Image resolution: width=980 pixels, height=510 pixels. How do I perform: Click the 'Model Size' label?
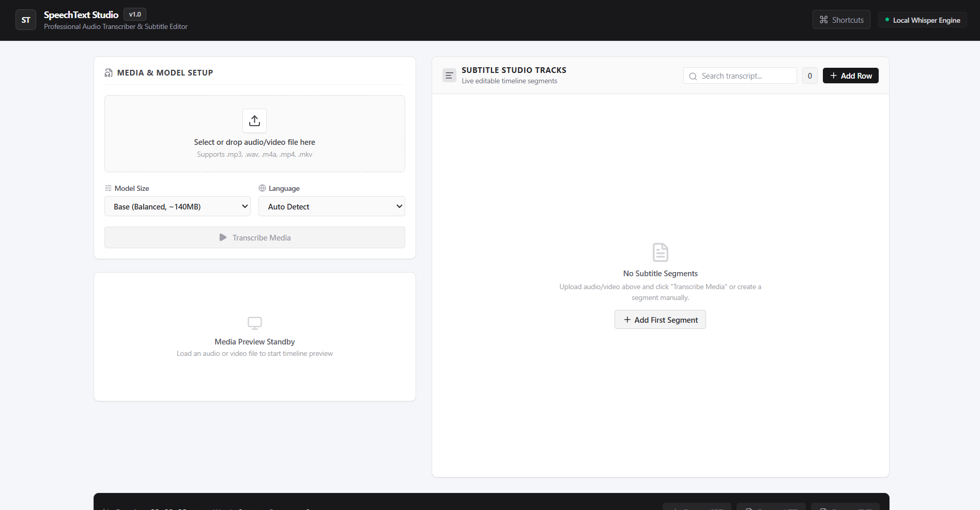[132, 188]
